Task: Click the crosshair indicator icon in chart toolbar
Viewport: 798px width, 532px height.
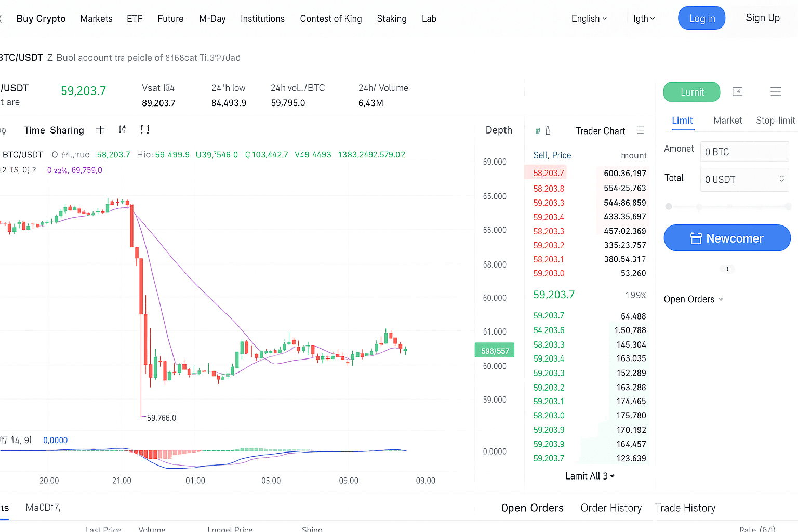Action: click(100, 130)
